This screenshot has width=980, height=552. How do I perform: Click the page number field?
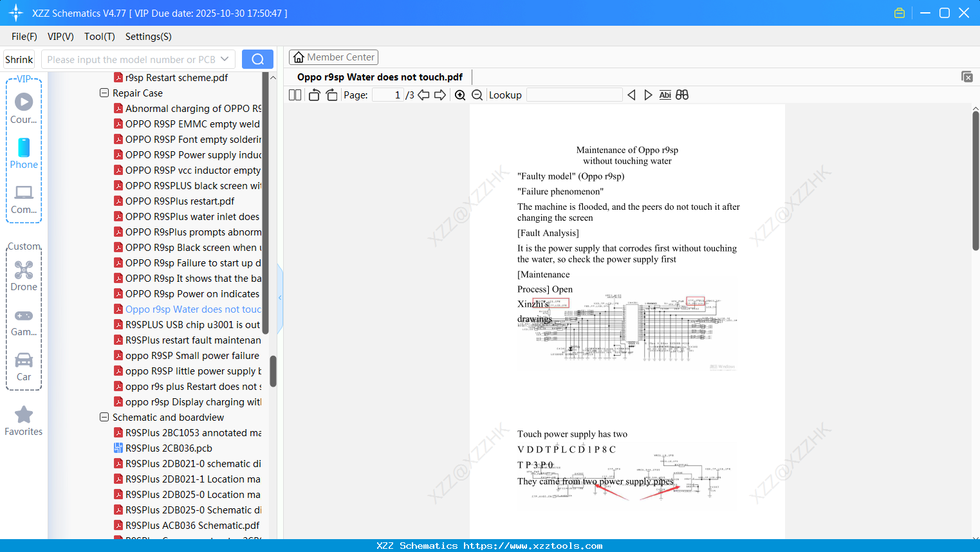(388, 95)
